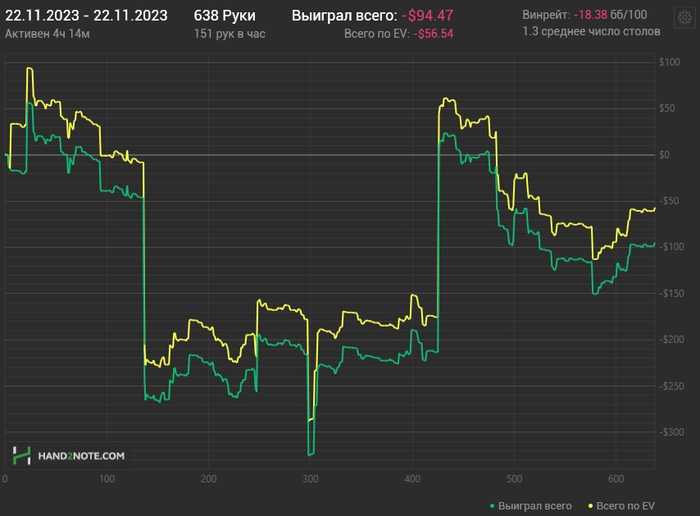Click the '151 рук в час' label
The height and width of the screenshot is (516, 700).
pyautogui.click(x=229, y=34)
